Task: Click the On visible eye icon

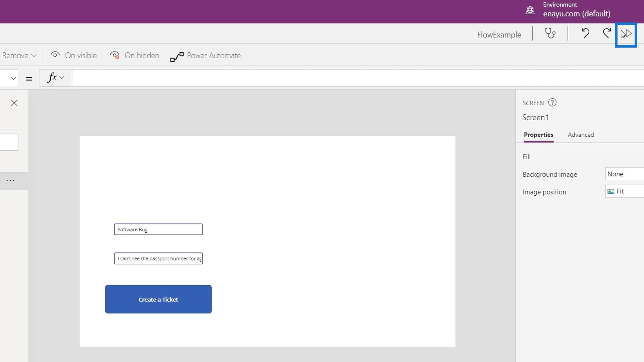Action: [55, 55]
